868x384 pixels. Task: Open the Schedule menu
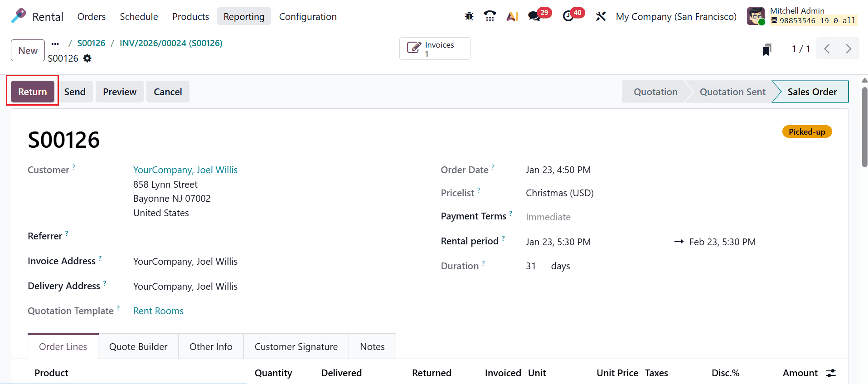[x=139, y=16]
